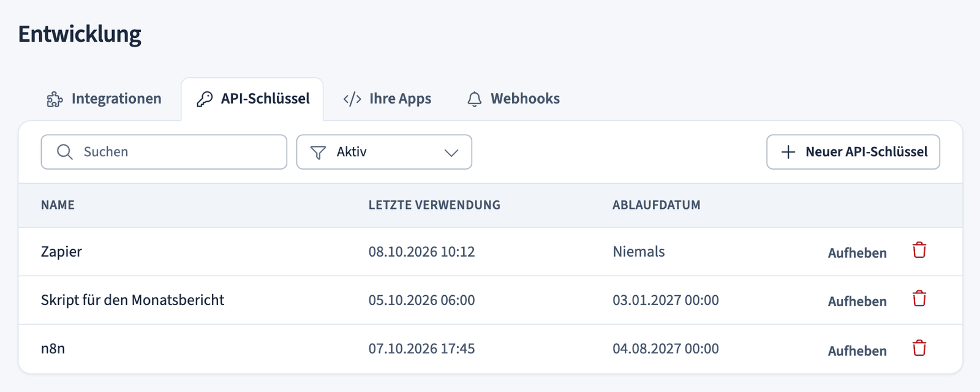980x392 pixels.
Task: Click the ABLAUFDATUM column header
Action: click(657, 205)
